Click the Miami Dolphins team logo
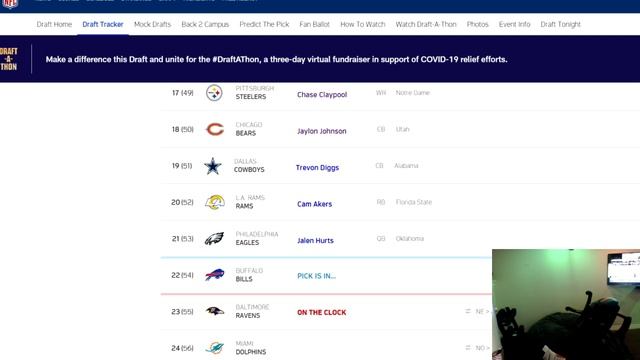The height and width of the screenshot is (360, 640). click(215, 348)
